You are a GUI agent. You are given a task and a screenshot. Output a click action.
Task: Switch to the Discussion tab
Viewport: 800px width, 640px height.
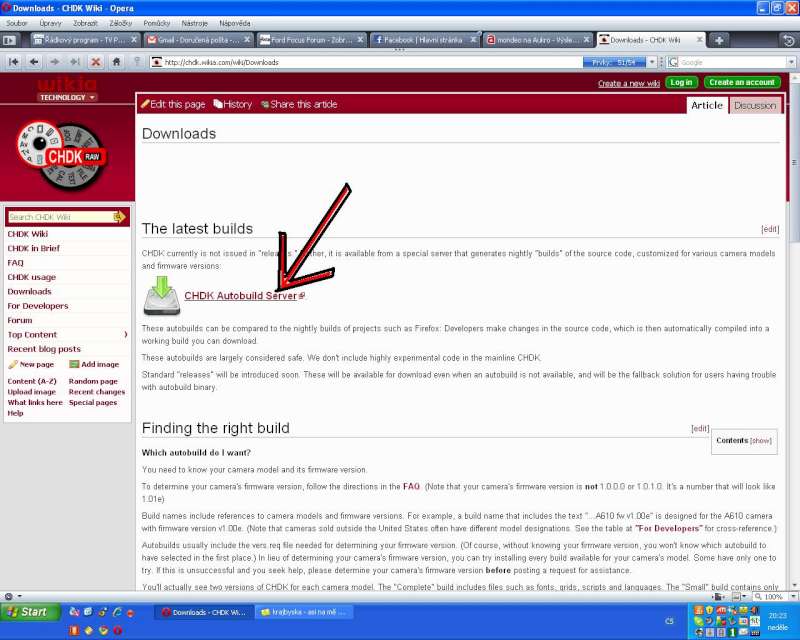[x=754, y=105]
